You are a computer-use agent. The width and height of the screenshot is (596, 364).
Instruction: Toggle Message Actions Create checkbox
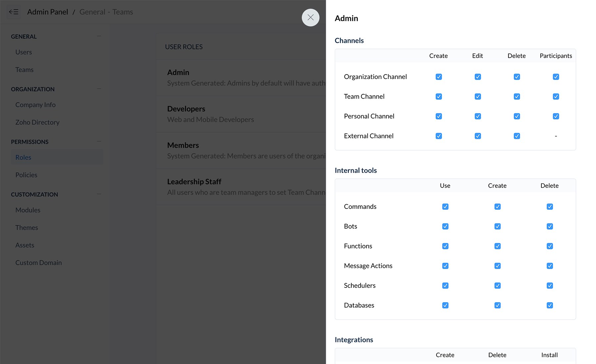click(x=497, y=266)
